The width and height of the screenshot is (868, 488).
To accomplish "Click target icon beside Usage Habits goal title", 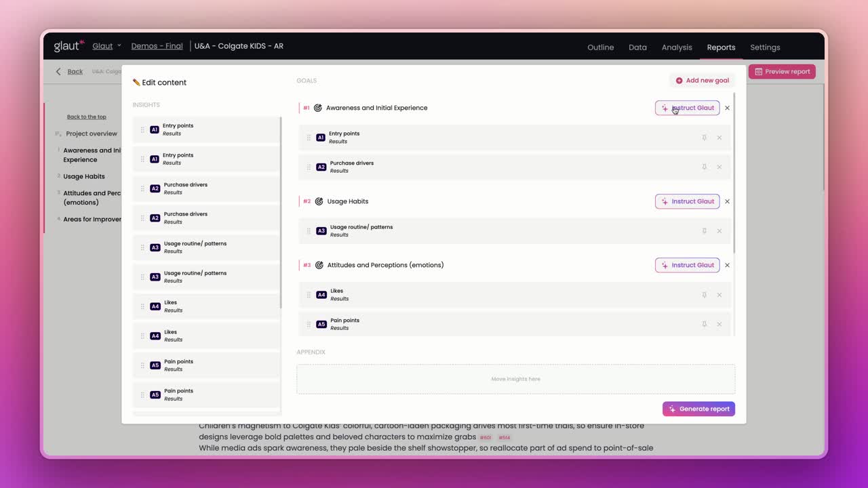I will (x=319, y=201).
